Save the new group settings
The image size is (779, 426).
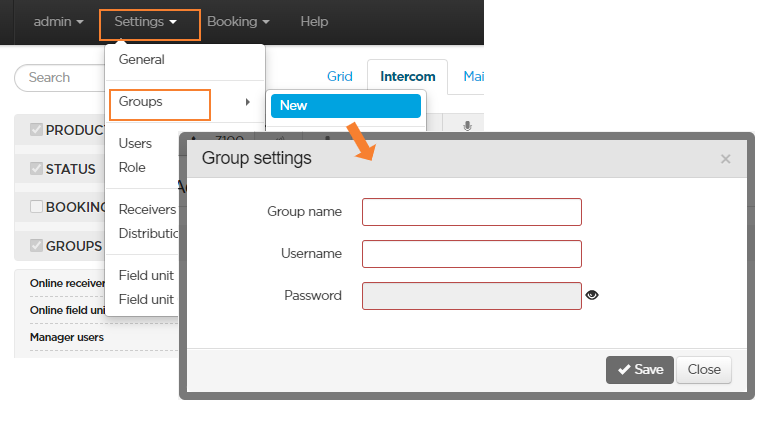pos(639,369)
